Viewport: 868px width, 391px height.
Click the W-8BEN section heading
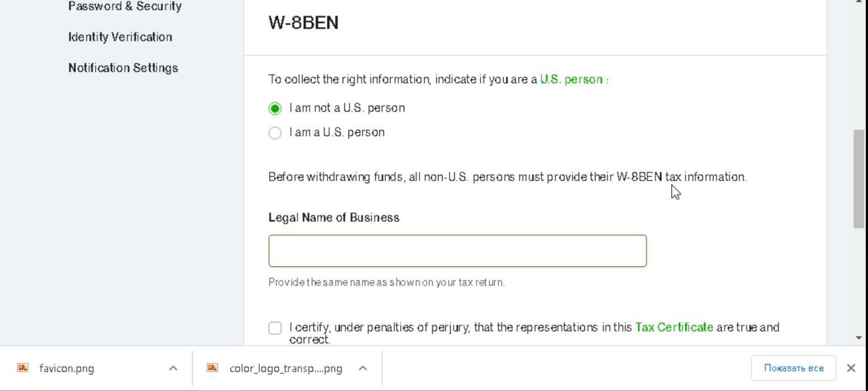tap(303, 23)
